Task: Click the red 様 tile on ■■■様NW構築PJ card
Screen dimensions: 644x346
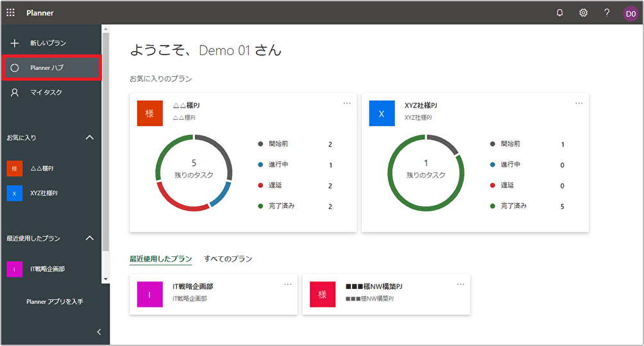Action: point(323,294)
